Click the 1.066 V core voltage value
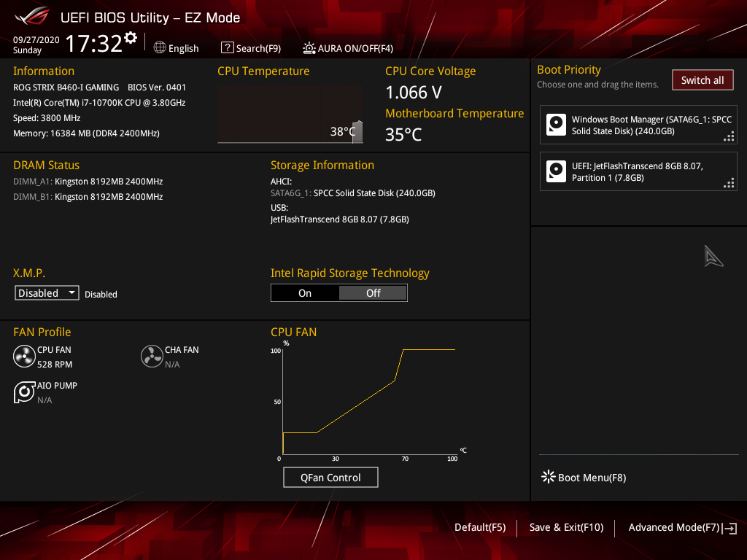This screenshot has width=747, height=560. click(x=414, y=93)
